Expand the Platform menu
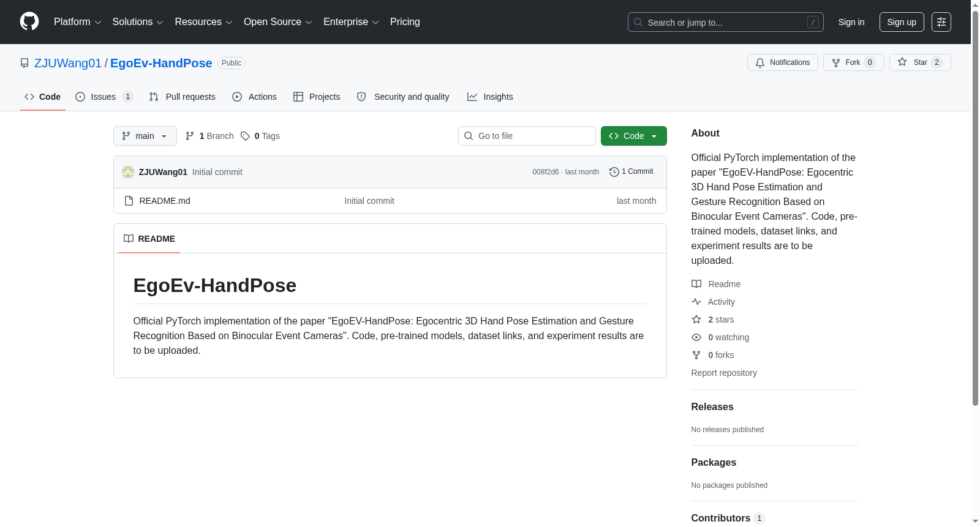980x527 pixels. (78, 22)
